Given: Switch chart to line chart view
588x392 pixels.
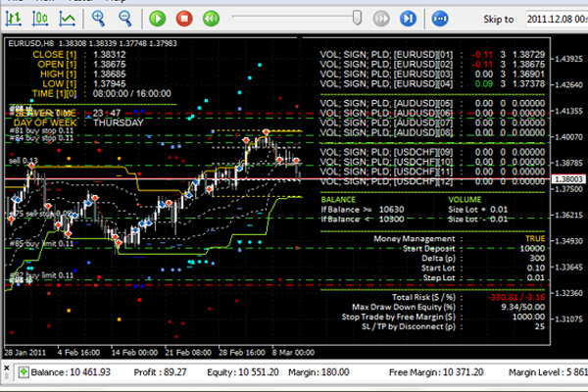Looking at the screenshot, I should coord(68,18).
